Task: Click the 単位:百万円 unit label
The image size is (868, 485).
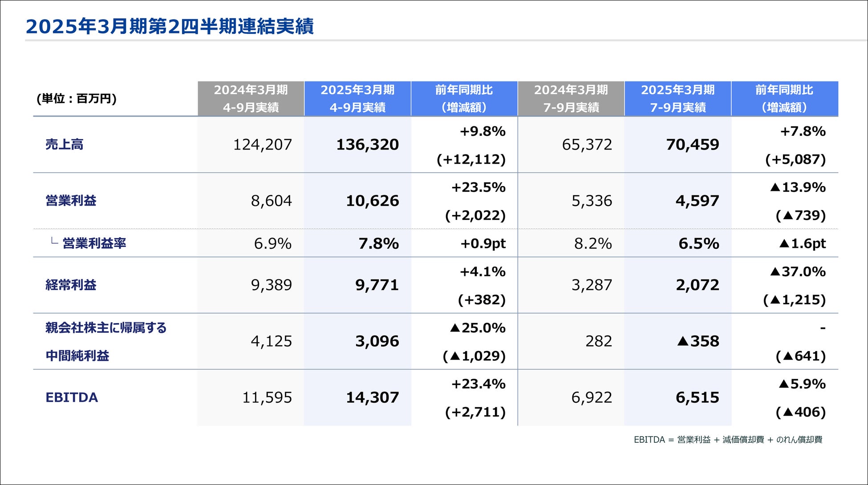Action: tap(77, 98)
